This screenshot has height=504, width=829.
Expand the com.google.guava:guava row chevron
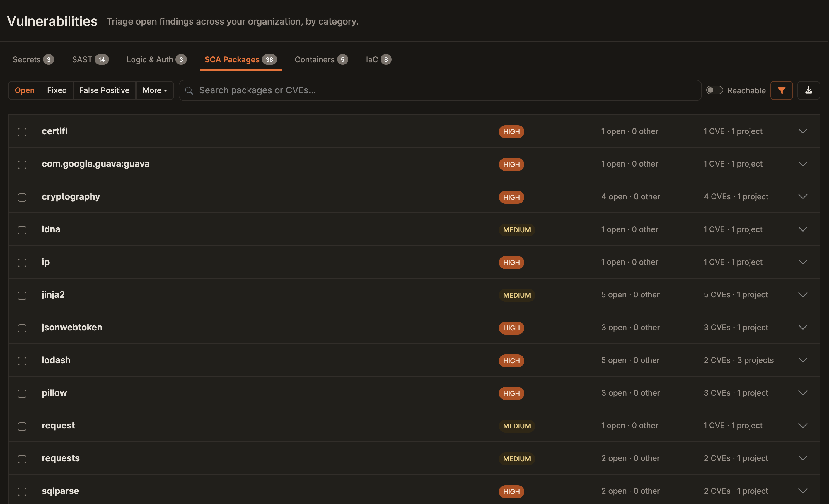(803, 164)
